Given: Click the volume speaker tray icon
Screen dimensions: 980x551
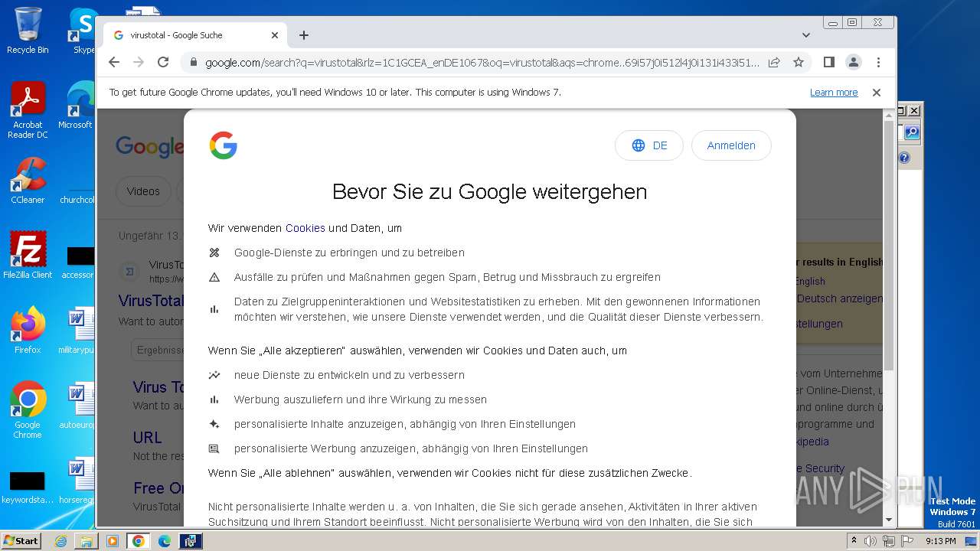Looking at the screenshot, I should click(871, 541).
